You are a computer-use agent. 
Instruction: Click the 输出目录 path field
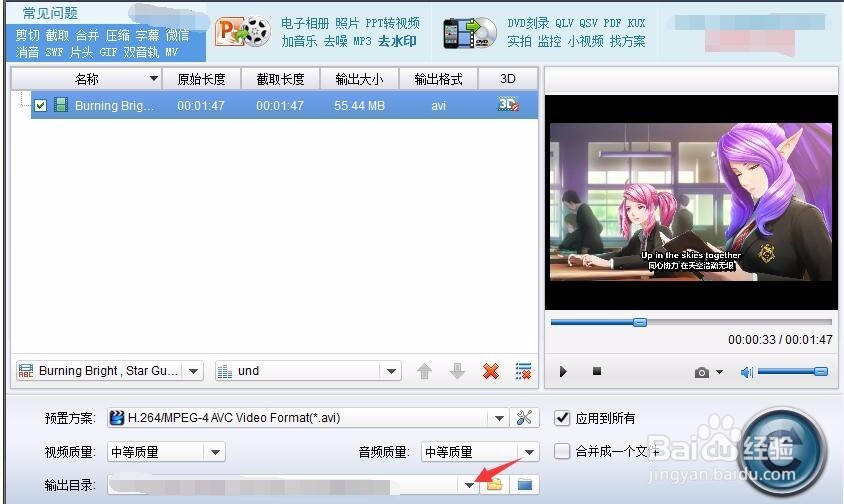coord(283,485)
